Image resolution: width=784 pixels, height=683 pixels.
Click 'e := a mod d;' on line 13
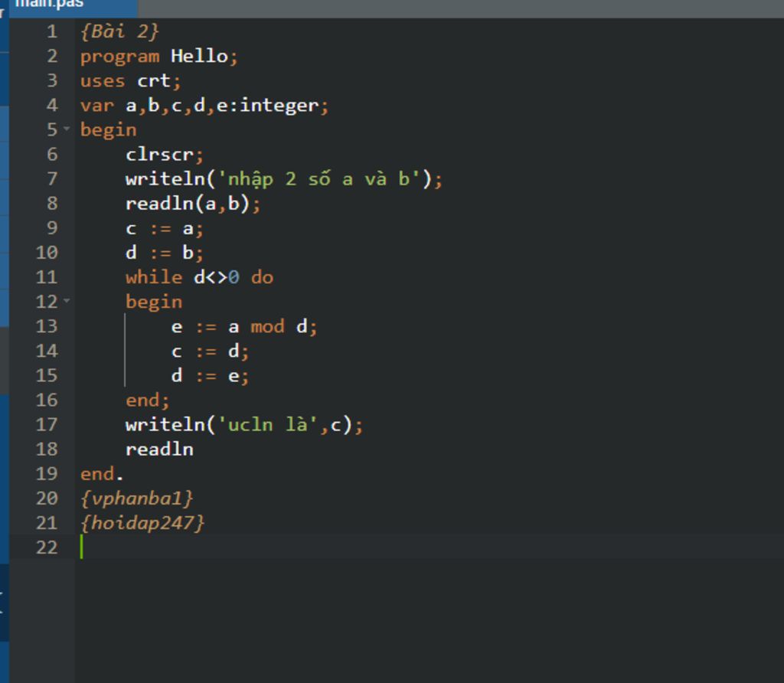click(244, 326)
